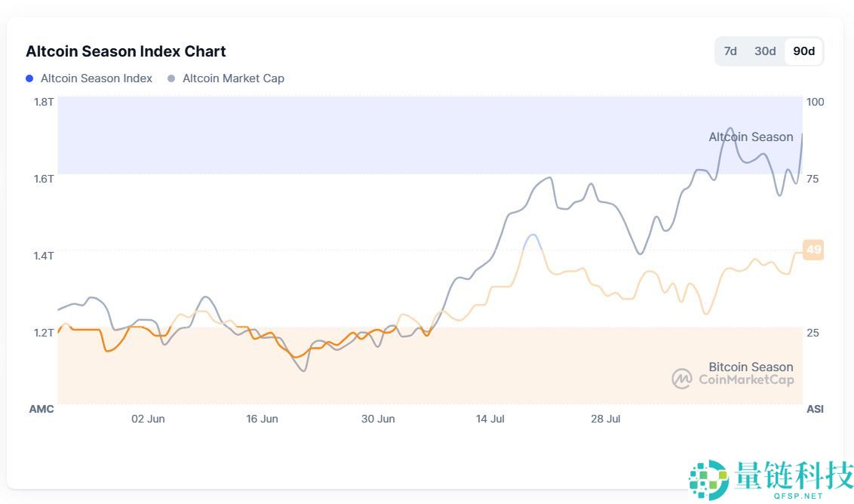Screen dimensions: 854x504
Task: Click the 02 Jun date label
Action: click(x=148, y=419)
